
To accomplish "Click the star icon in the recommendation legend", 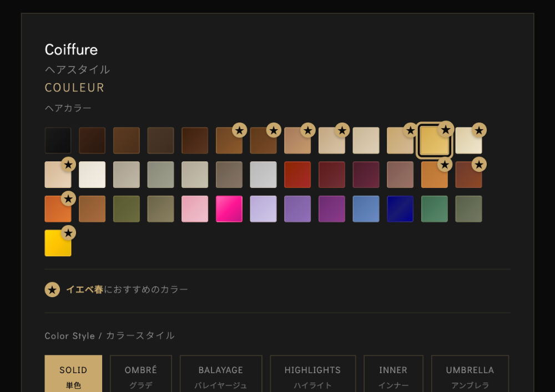I will click(x=52, y=289).
